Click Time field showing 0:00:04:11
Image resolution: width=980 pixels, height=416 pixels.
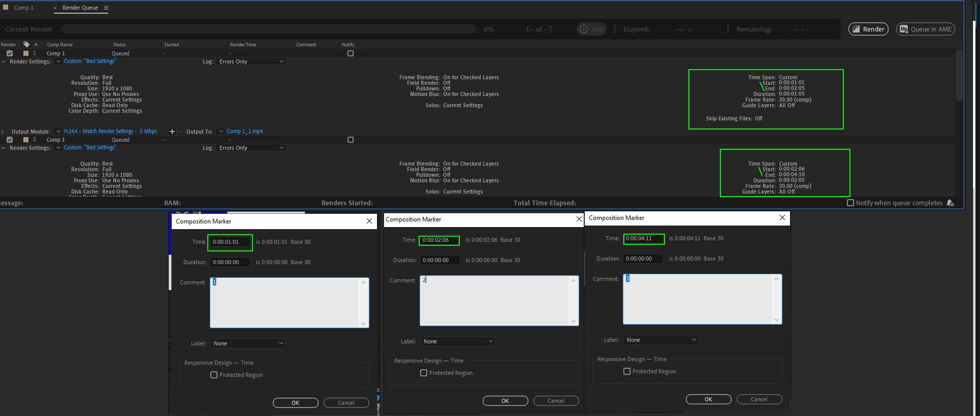(x=643, y=238)
